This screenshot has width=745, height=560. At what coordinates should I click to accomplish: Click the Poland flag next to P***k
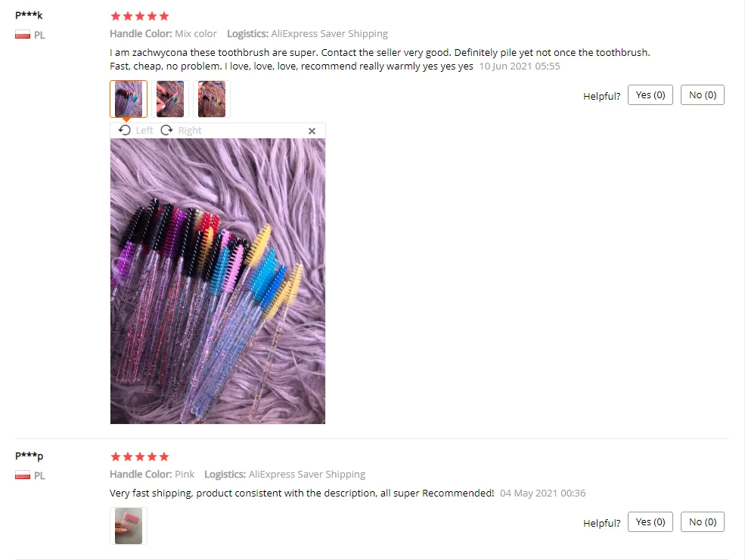[x=23, y=35]
